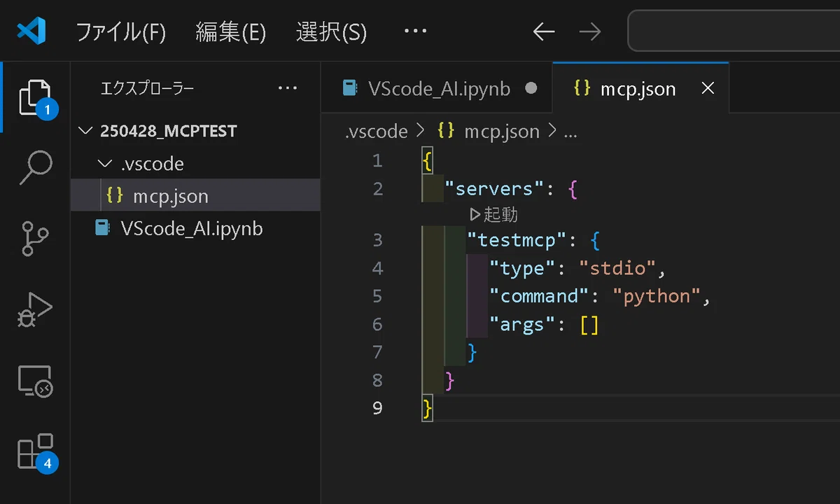Screen dimensions: 840x504
Task: Click the "python" value on line 5
Action: coord(657,296)
